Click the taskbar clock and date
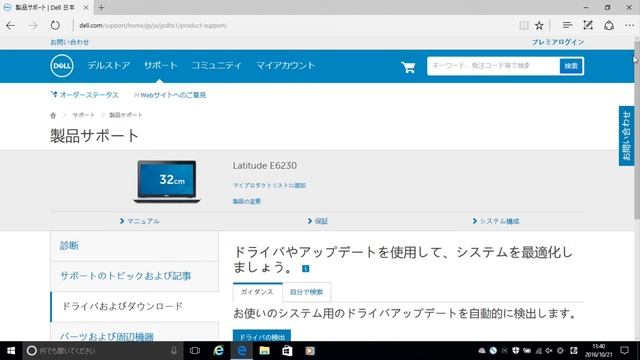The height and width of the screenshot is (360, 640). coord(599,351)
